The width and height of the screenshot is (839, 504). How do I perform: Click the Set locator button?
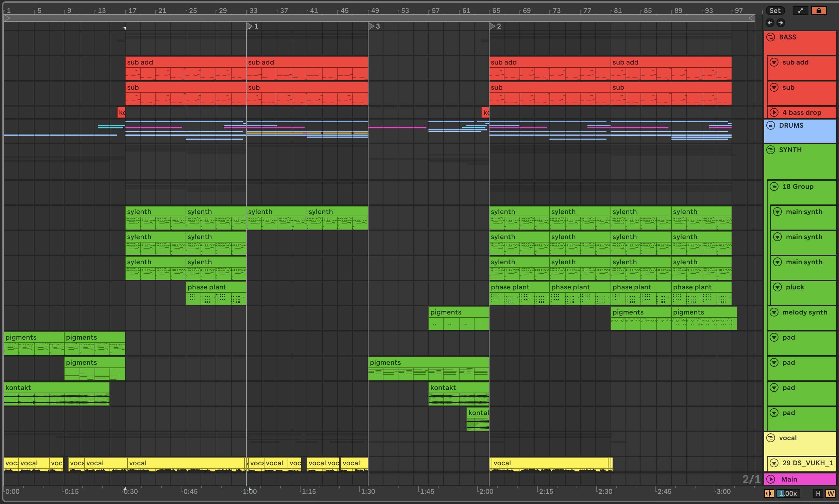[775, 11]
